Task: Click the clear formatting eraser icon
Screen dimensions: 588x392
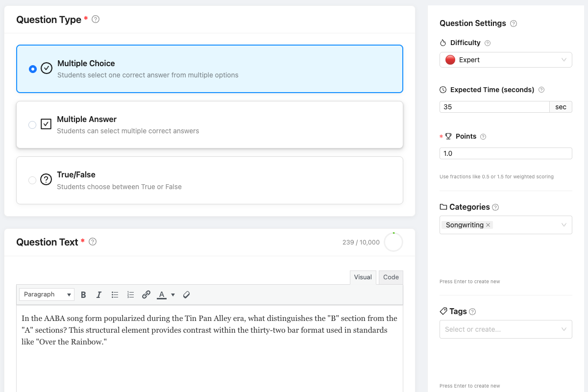Action: pos(186,294)
